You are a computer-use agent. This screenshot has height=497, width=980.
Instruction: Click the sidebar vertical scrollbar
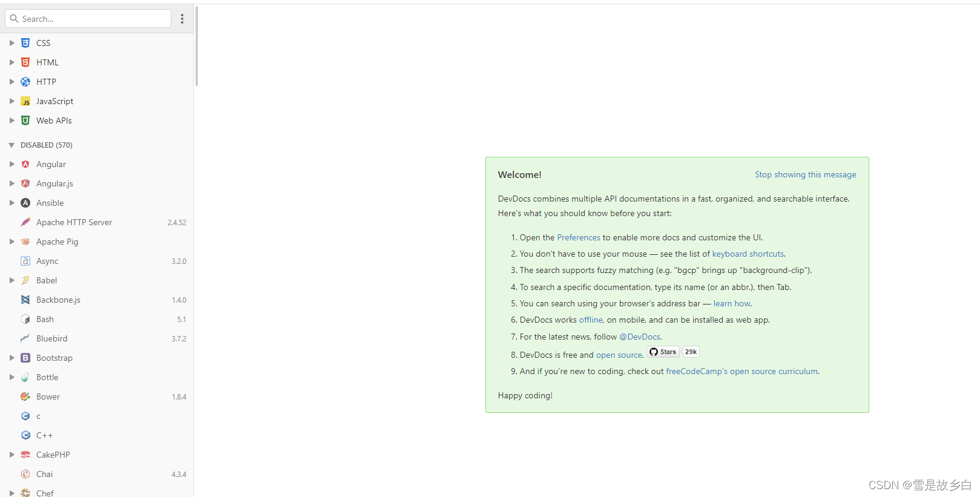pyautogui.click(x=196, y=45)
